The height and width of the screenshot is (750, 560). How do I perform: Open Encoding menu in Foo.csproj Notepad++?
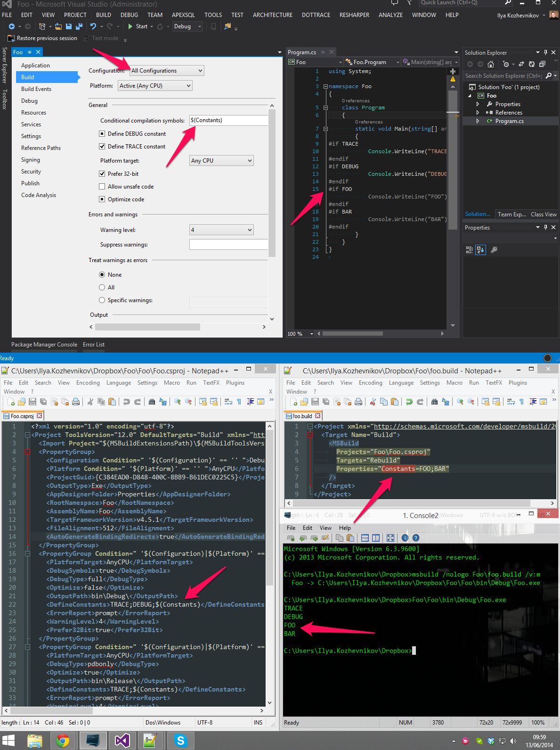tap(88, 383)
